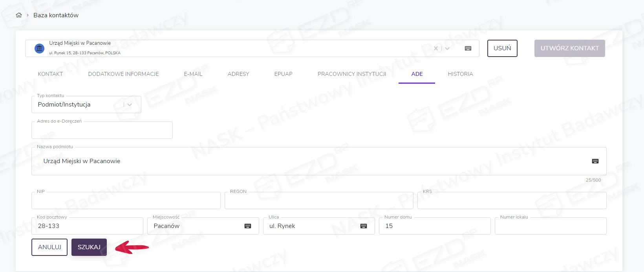Image resolution: width=644 pixels, height=272 pixels.
Task: Click the USUŃ button
Action: (502, 48)
